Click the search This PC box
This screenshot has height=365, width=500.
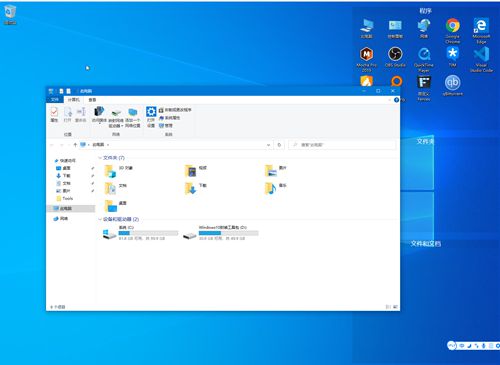(342, 145)
